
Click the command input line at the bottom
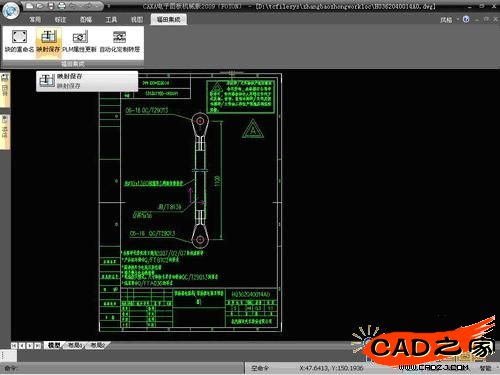pyautogui.click(x=130, y=368)
